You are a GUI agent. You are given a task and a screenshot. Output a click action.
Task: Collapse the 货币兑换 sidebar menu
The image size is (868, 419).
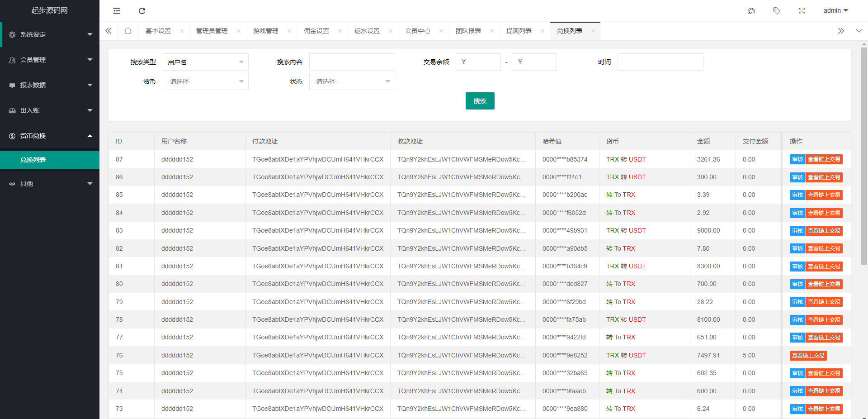(50, 136)
